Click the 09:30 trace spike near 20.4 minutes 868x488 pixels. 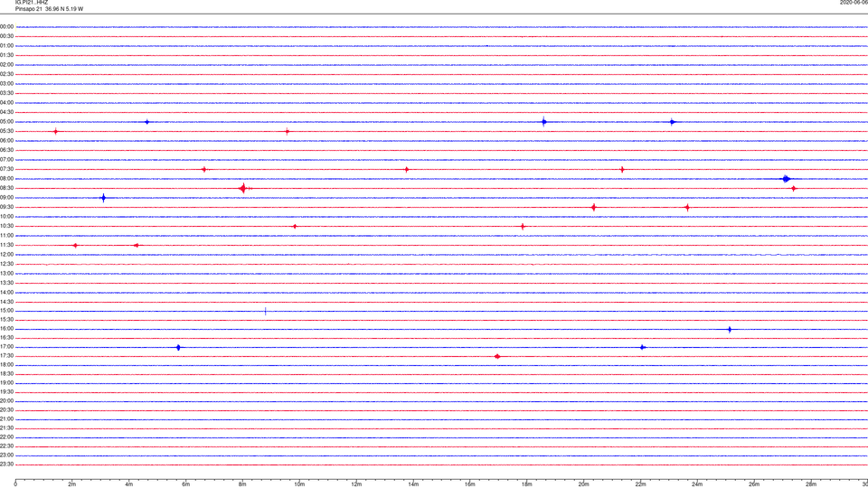(593, 208)
